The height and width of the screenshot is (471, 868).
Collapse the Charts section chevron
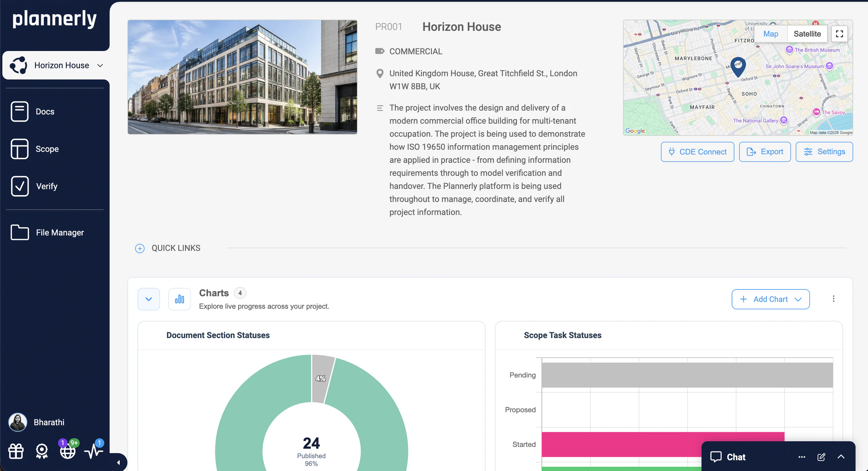point(149,299)
